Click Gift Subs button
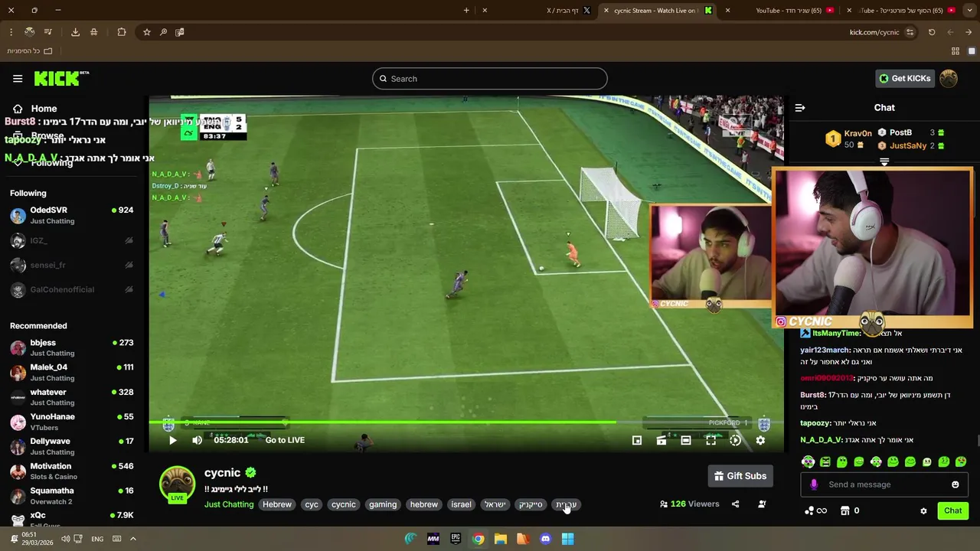Image resolution: width=980 pixels, height=551 pixels. tap(740, 476)
